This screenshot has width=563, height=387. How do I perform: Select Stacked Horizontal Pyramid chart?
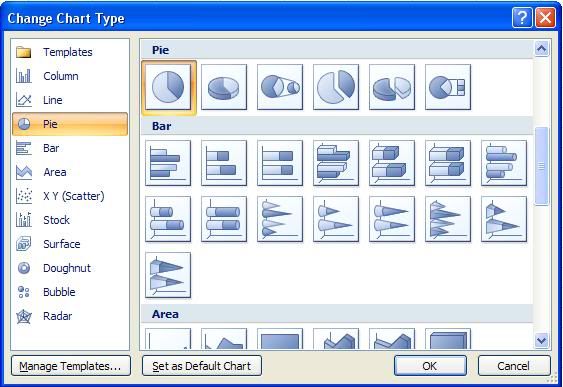point(504,219)
